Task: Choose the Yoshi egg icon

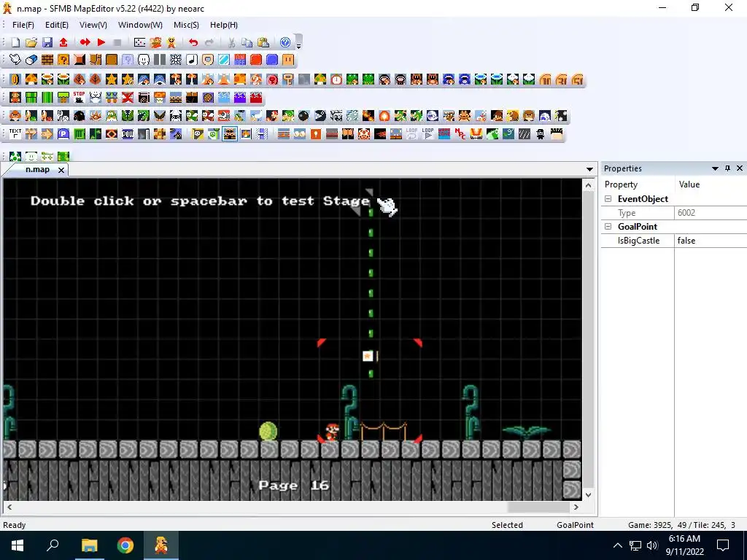Action: [x=15, y=156]
